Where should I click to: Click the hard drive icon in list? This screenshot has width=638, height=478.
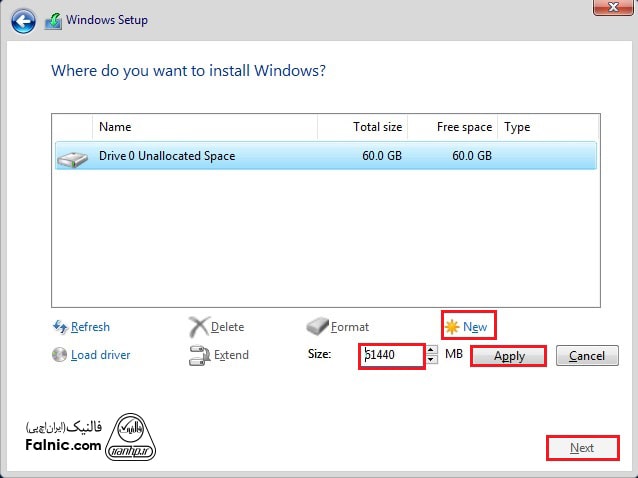[x=73, y=157]
